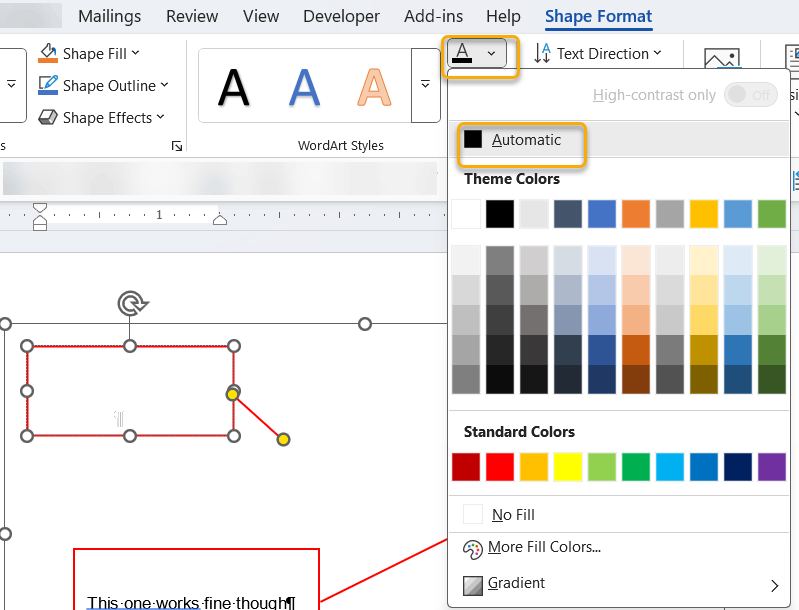Click the Gradient swatch icon

point(472,585)
